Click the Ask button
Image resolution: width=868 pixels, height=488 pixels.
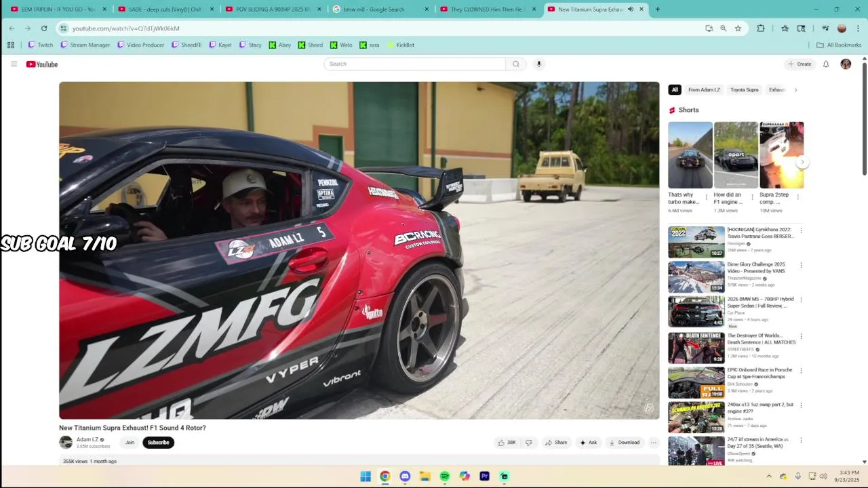pos(588,443)
